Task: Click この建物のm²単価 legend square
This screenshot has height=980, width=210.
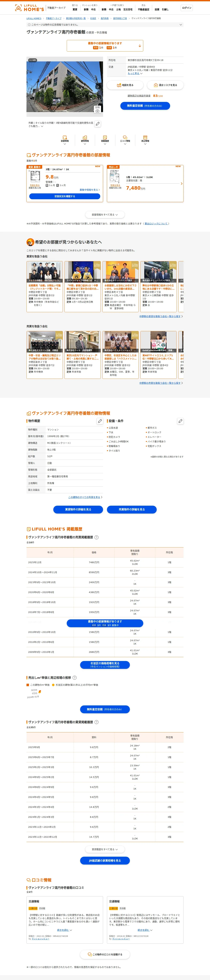Action: click(x=28, y=685)
